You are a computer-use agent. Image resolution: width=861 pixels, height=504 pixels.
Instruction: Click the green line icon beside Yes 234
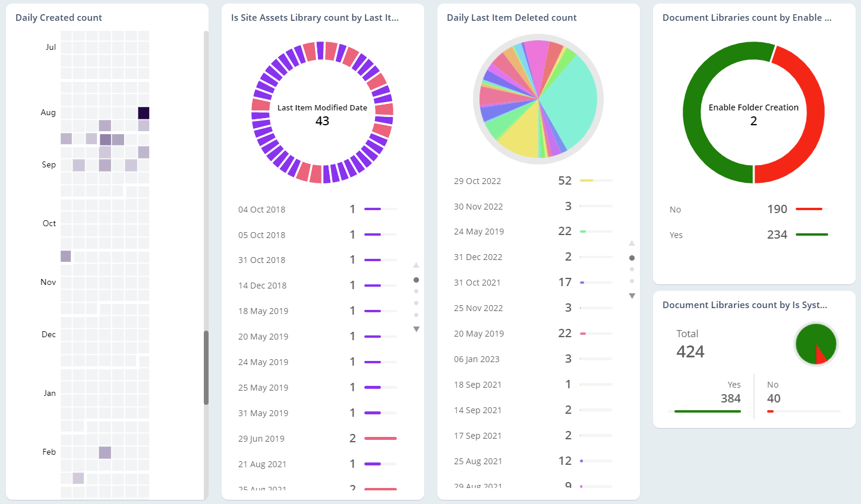811,234
